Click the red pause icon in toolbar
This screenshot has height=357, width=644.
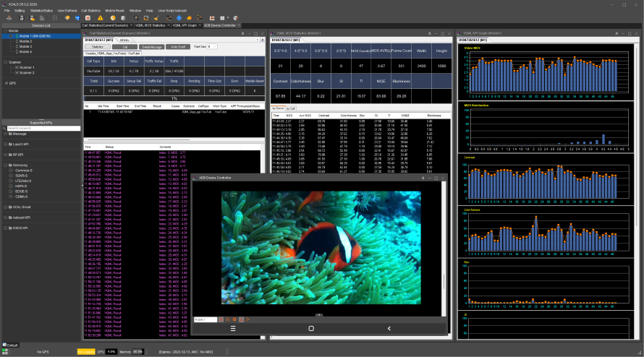pyautogui.click(x=88, y=17)
